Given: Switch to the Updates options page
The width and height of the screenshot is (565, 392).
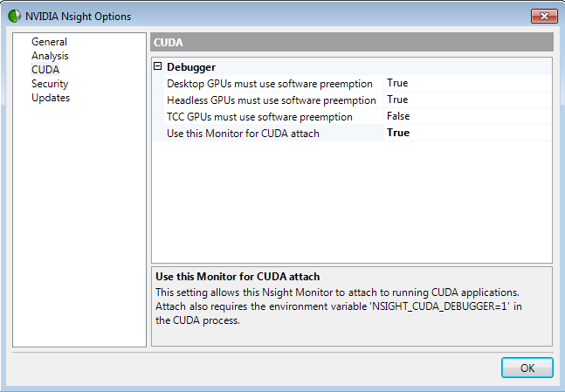Looking at the screenshot, I should 51,98.
